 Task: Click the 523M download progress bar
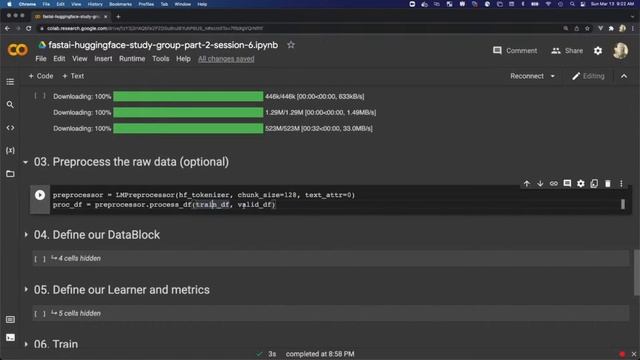click(x=188, y=129)
